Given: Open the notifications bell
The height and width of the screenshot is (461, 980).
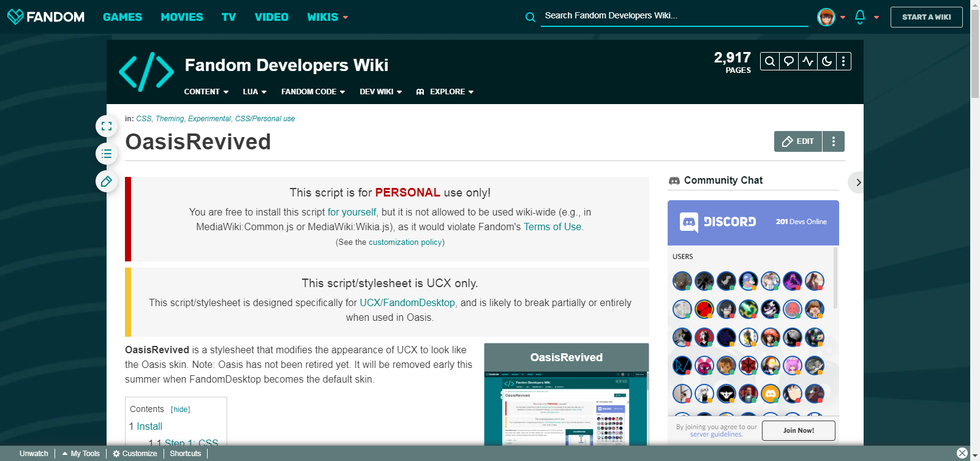Looking at the screenshot, I should (x=860, y=17).
